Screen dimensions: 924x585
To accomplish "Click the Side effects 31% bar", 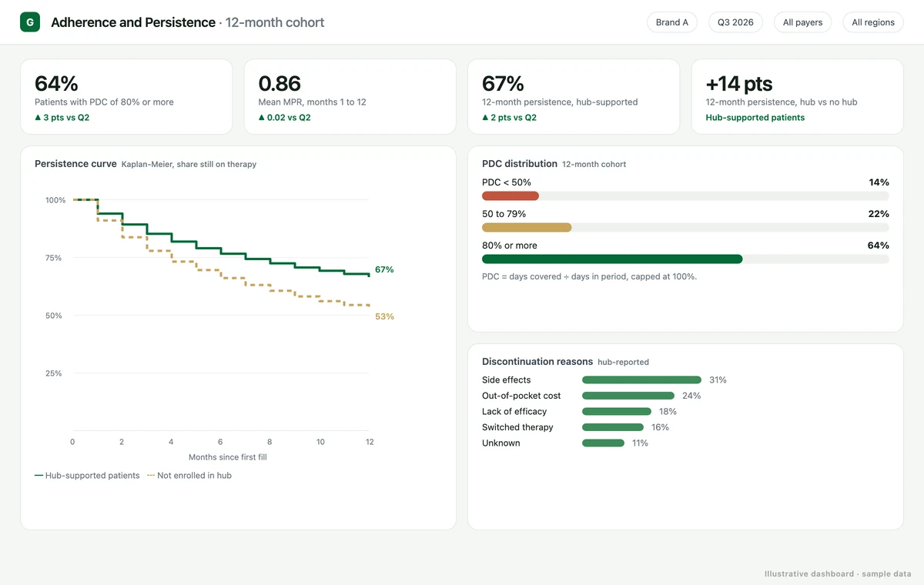I will tap(642, 380).
